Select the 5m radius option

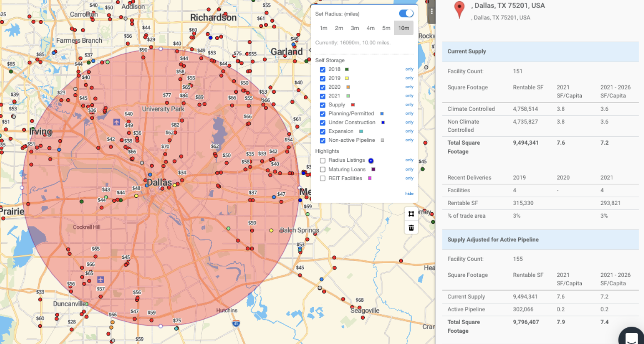(x=386, y=28)
